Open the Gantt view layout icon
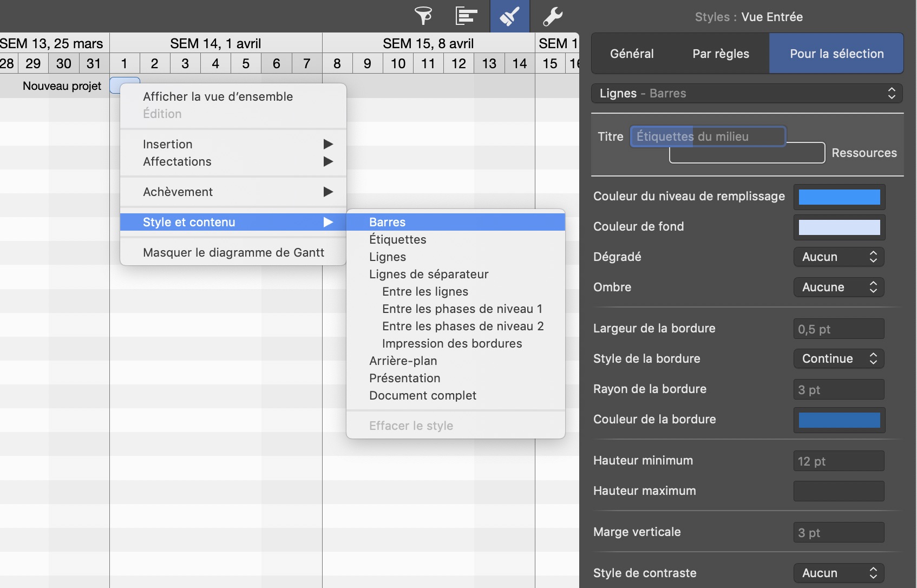Viewport: 917px width, 588px height. point(466,16)
